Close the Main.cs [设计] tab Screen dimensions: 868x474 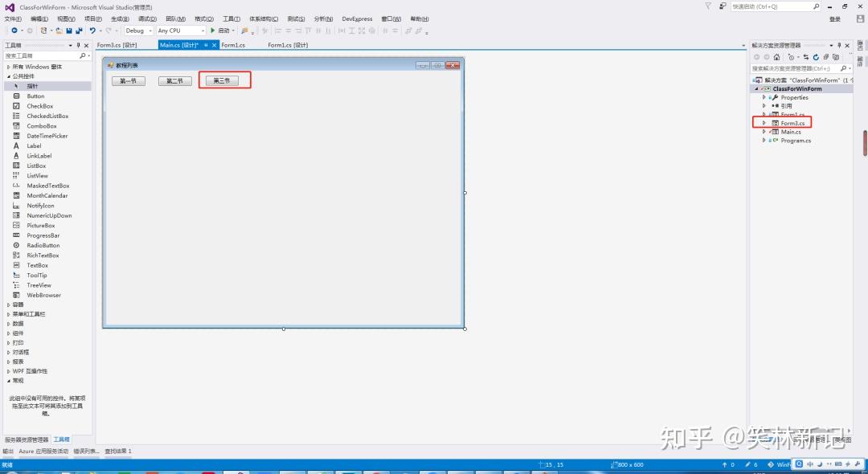[x=215, y=45]
